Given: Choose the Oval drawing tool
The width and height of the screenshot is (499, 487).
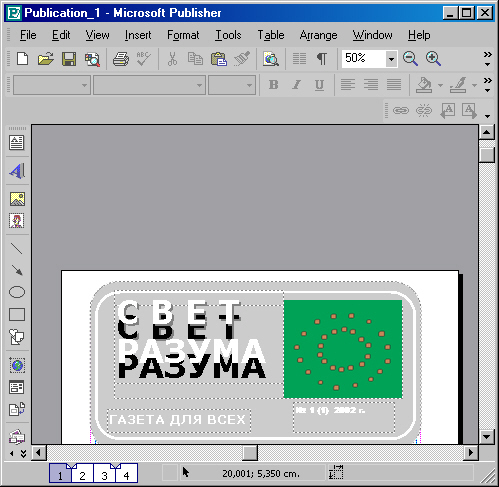Looking at the screenshot, I should coord(17,292).
